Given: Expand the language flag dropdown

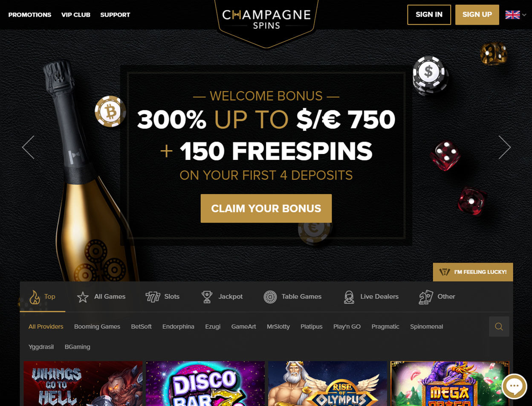Looking at the screenshot, I should (x=516, y=14).
